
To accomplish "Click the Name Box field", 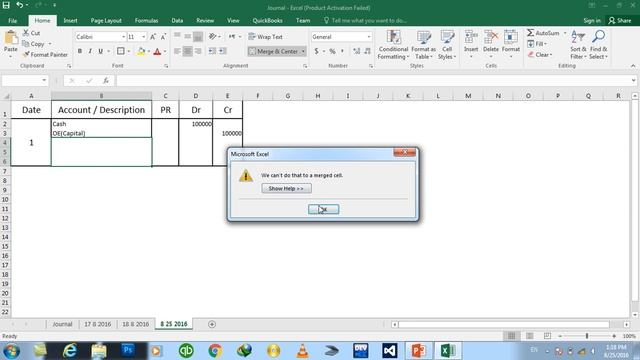I will tap(24, 80).
